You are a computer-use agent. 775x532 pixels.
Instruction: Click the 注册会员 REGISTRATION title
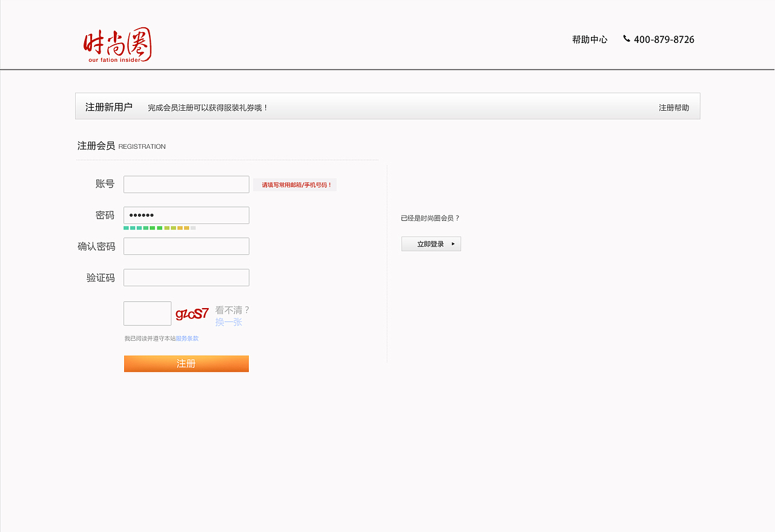(x=121, y=146)
